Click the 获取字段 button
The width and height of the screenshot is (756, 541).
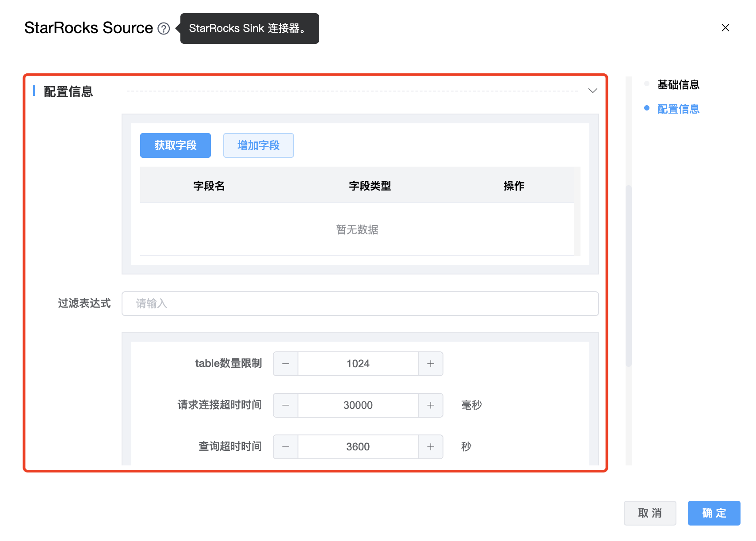coord(175,145)
